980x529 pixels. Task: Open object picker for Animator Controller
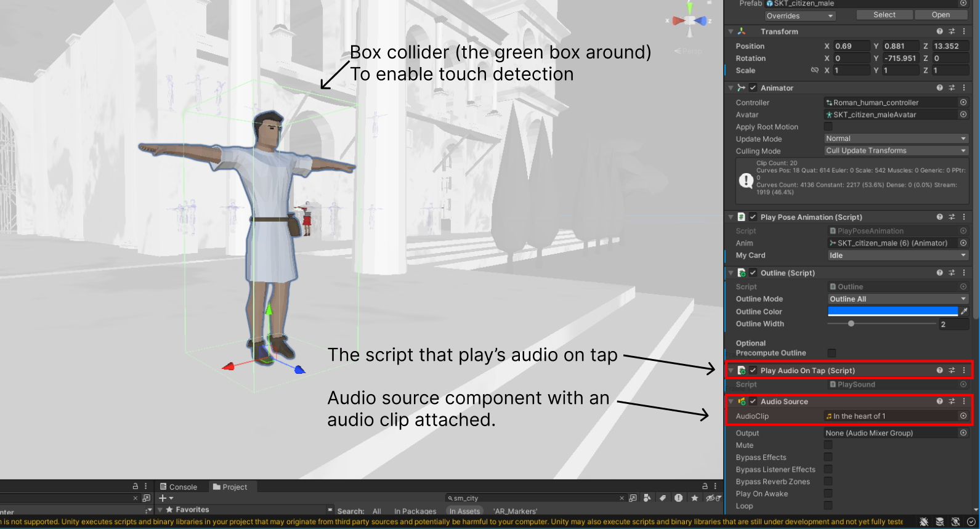[963, 103]
